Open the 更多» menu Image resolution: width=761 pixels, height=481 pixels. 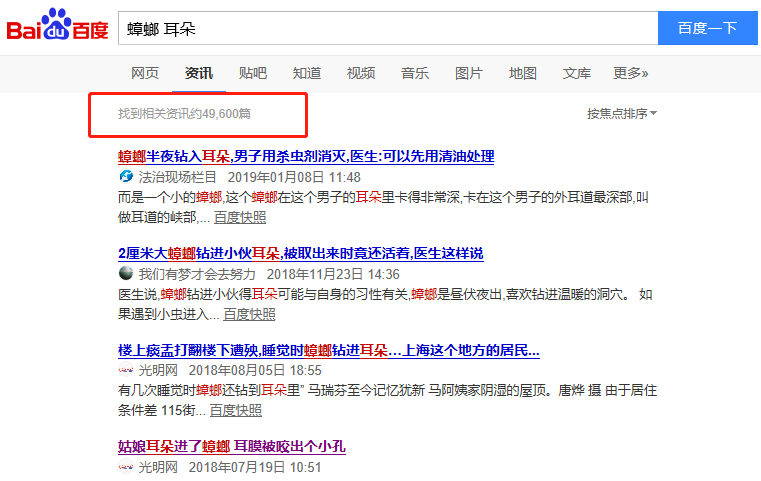tap(630, 73)
